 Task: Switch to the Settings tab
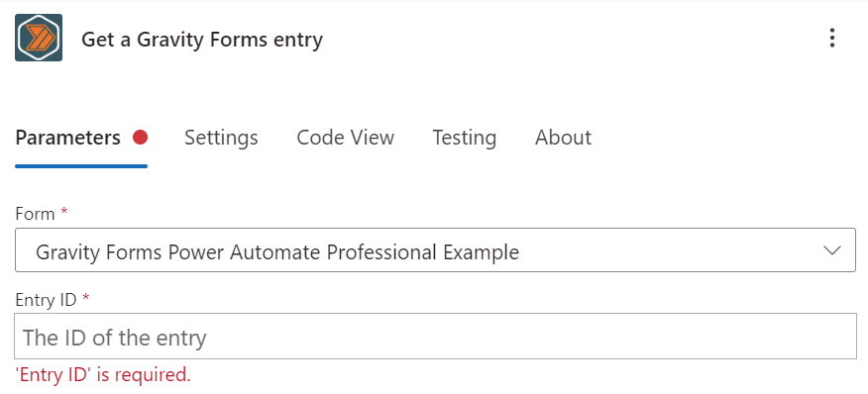[x=221, y=138]
